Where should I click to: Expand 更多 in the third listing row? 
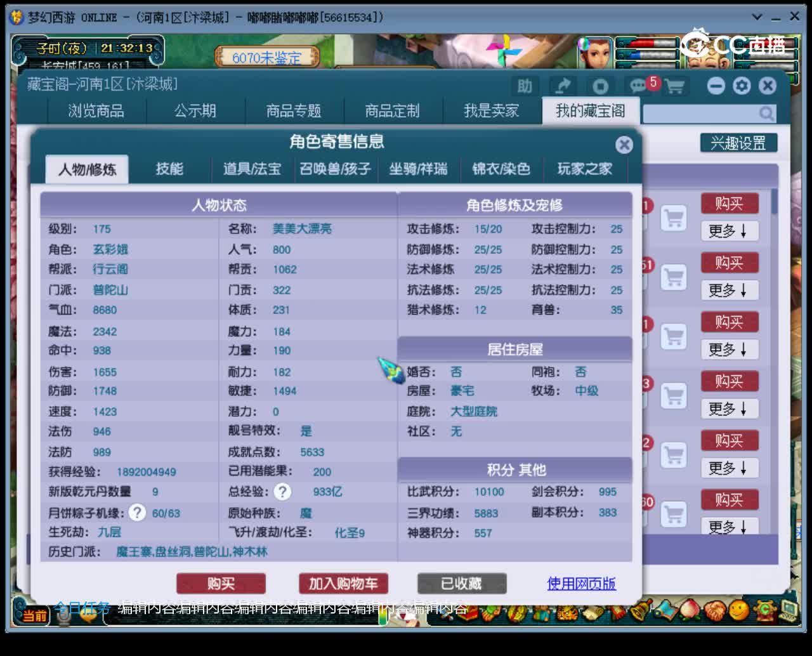(729, 350)
